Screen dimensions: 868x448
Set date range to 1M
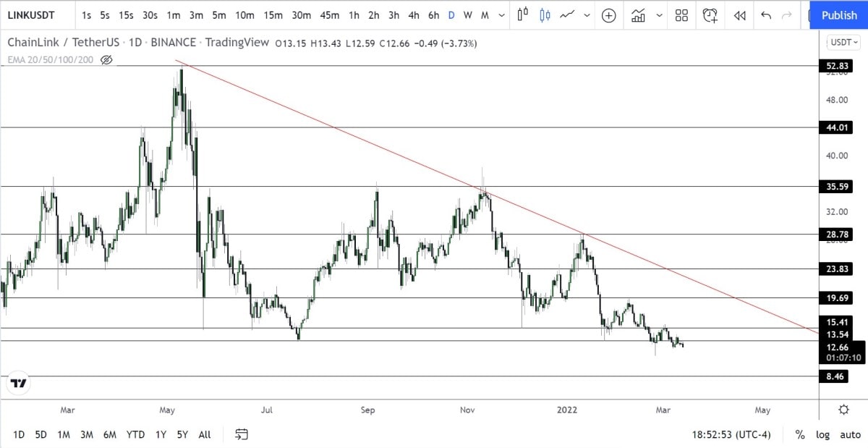pyautogui.click(x=64, y=434)
